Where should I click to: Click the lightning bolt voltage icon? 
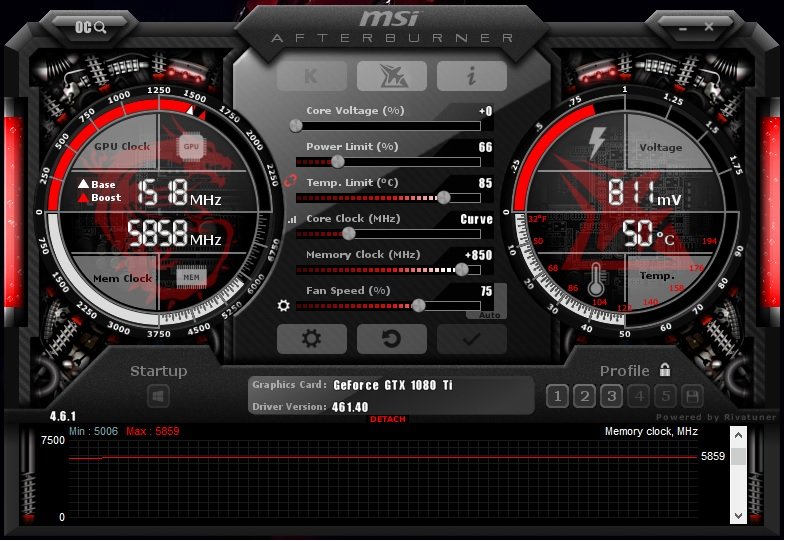[597, 143]
